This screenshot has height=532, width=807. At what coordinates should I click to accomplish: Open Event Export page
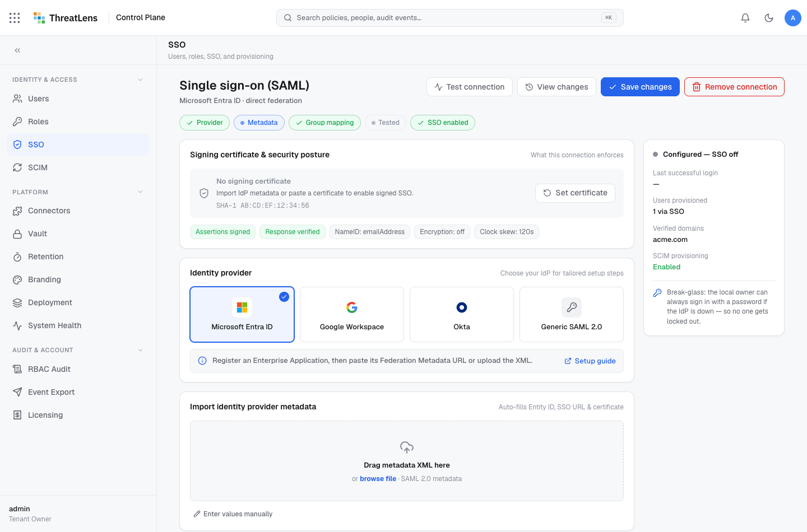[78, 392]
